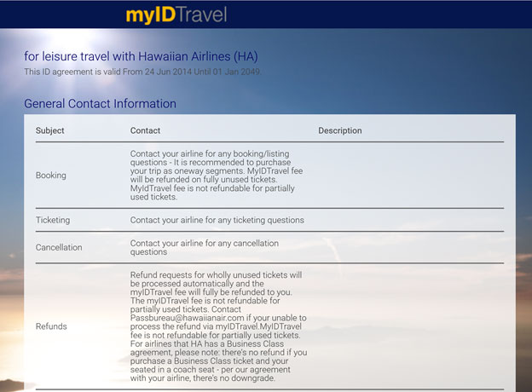This screenshot has height=392, width=532.
Task: Click the Hawaiian Airlines leisure travel heading
Action: tap(141, 56)
